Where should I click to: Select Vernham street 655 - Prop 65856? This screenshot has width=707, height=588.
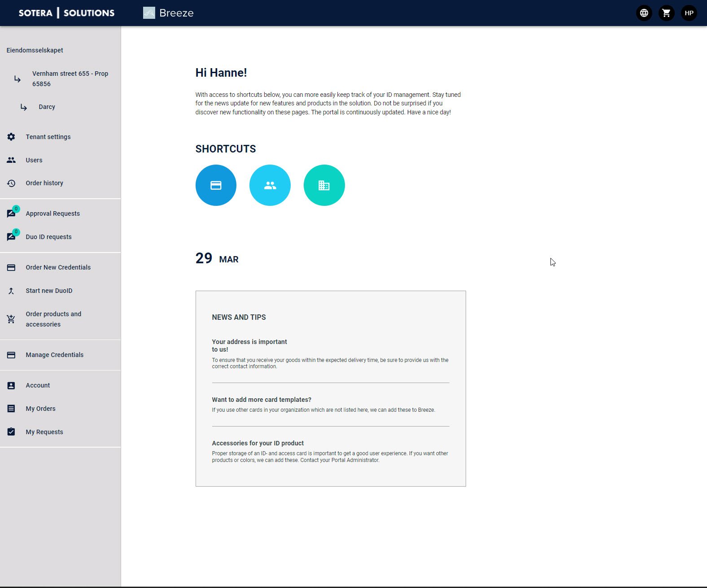(70, 78)
